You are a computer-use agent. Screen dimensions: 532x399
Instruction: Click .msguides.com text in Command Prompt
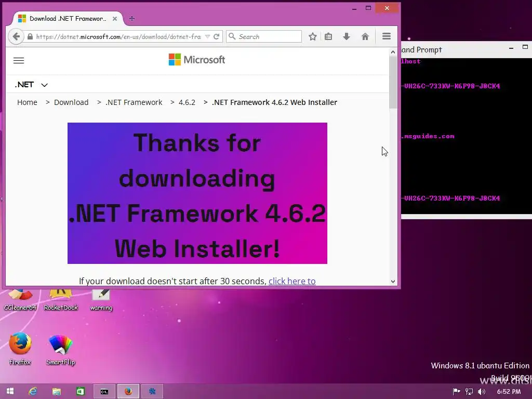(428, 137)
